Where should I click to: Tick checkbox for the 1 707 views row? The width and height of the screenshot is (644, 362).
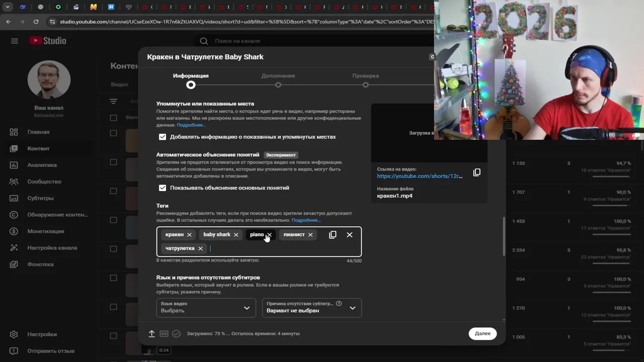(113, 191)
